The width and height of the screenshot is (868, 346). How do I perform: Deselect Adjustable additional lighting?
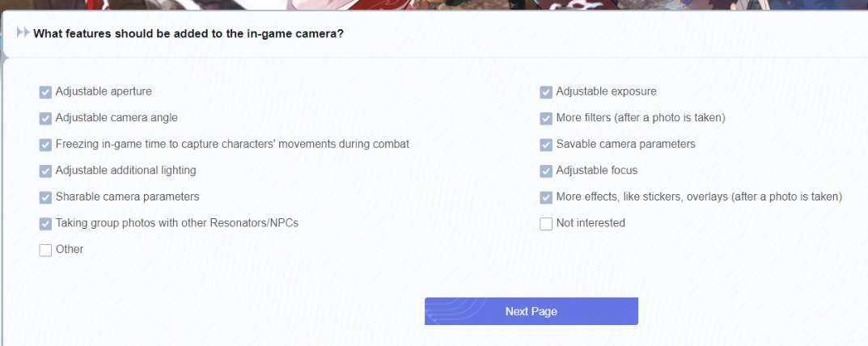coord(45,171)
